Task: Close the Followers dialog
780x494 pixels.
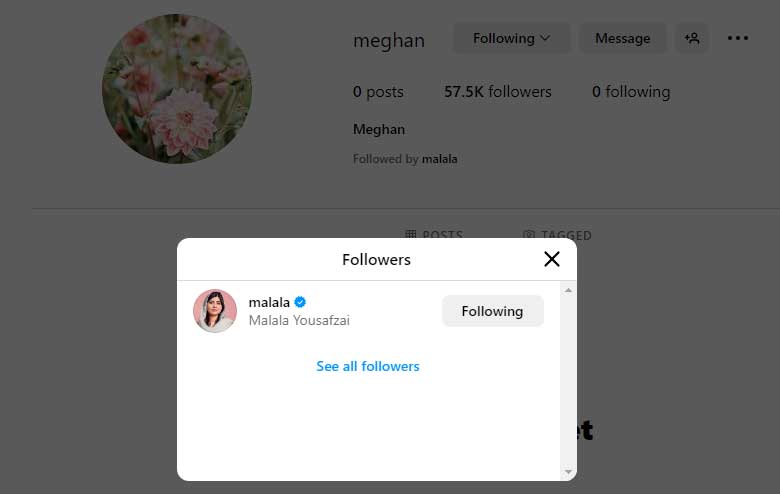Action: (551, 259)
